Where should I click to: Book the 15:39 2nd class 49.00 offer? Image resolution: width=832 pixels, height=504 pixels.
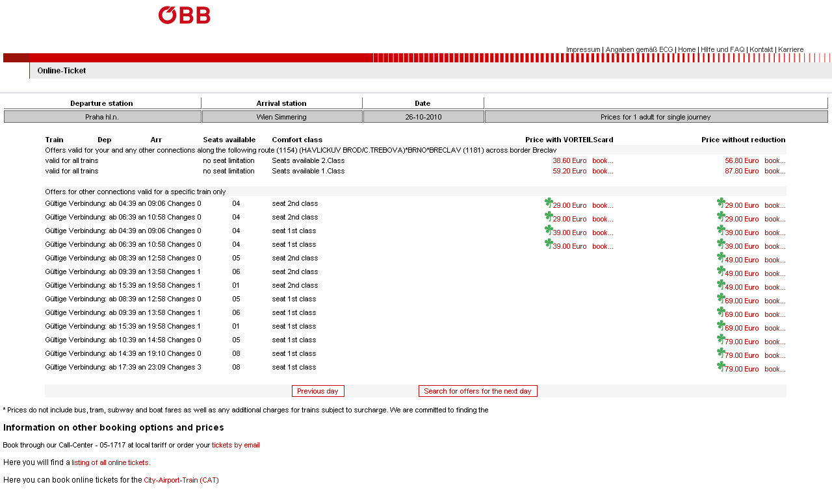775,287
